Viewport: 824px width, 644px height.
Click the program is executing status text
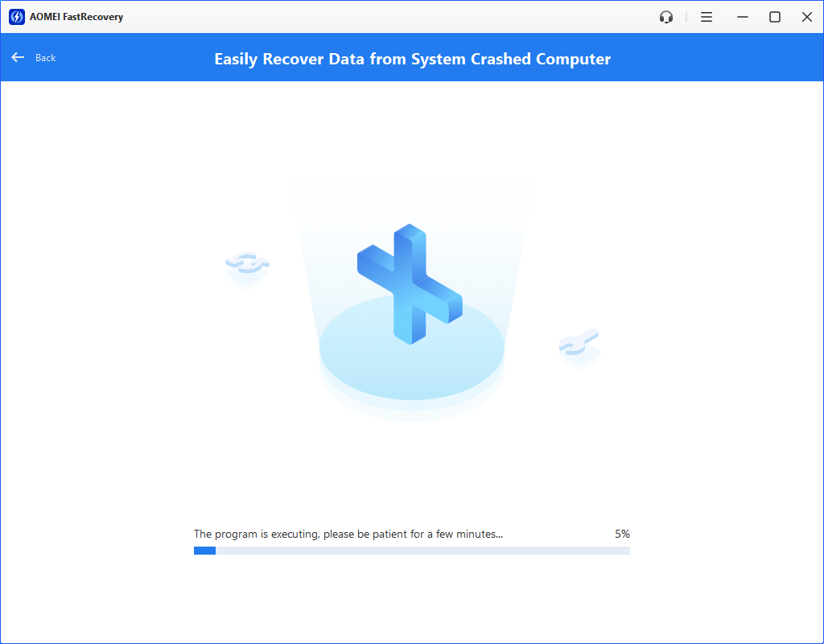(x=348, y=535)
